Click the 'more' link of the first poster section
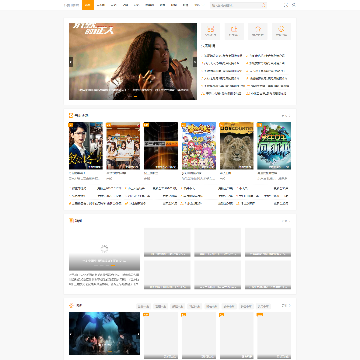Screen dimensions: 360x360 tap(286, 116)
